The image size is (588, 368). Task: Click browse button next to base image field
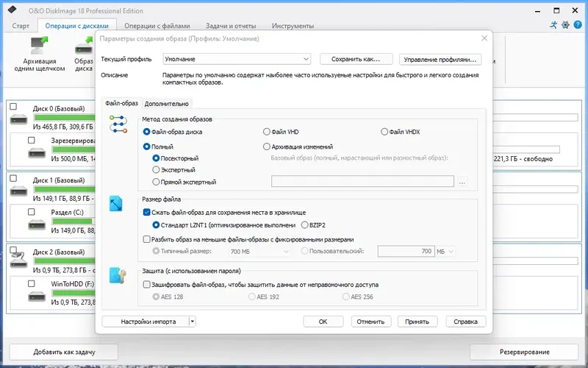coord(462,182)
